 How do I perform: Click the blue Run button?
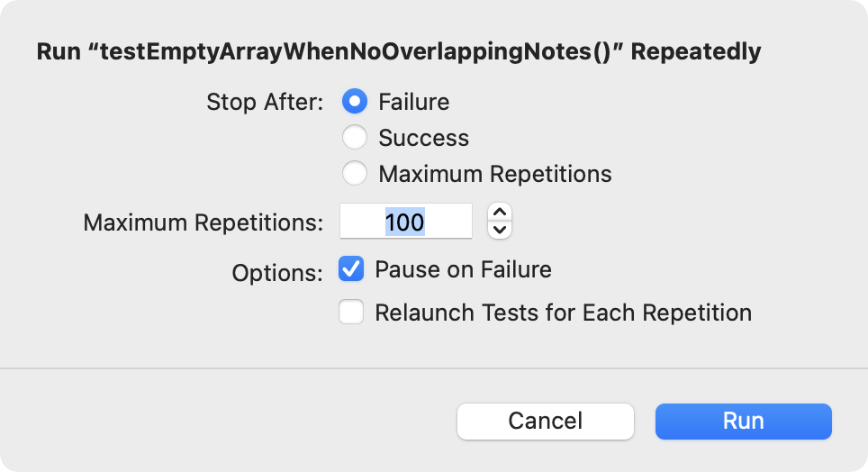click(x=743, y=421)
